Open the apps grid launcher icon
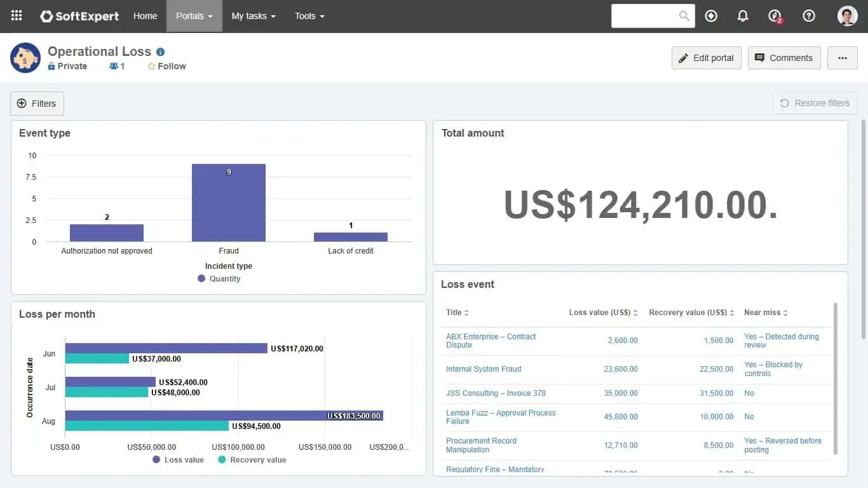 coord(17,16)
